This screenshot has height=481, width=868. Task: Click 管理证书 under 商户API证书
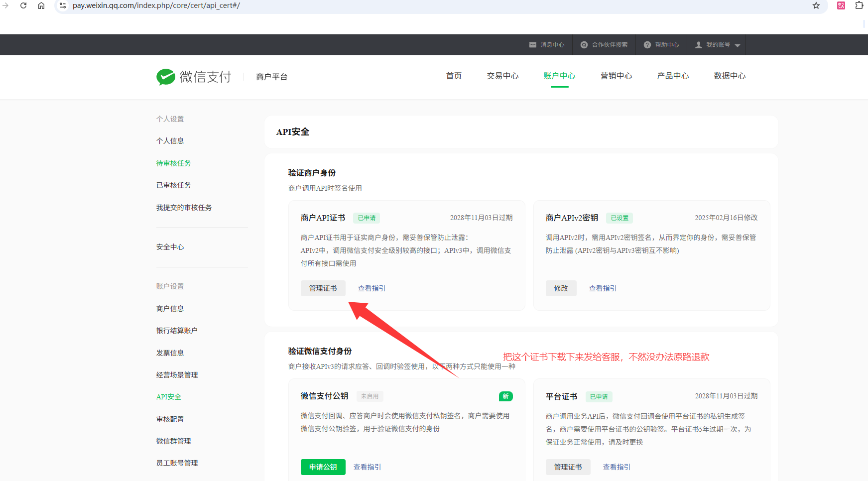point(323,288)
